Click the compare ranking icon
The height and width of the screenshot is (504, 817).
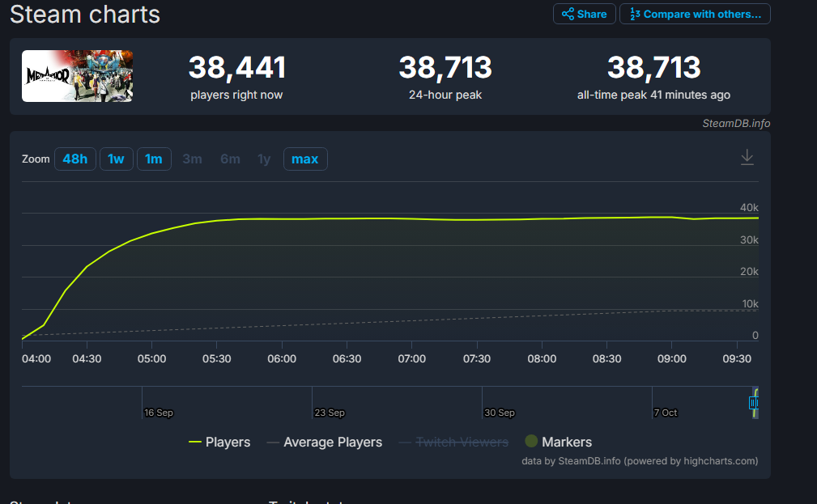635,14
